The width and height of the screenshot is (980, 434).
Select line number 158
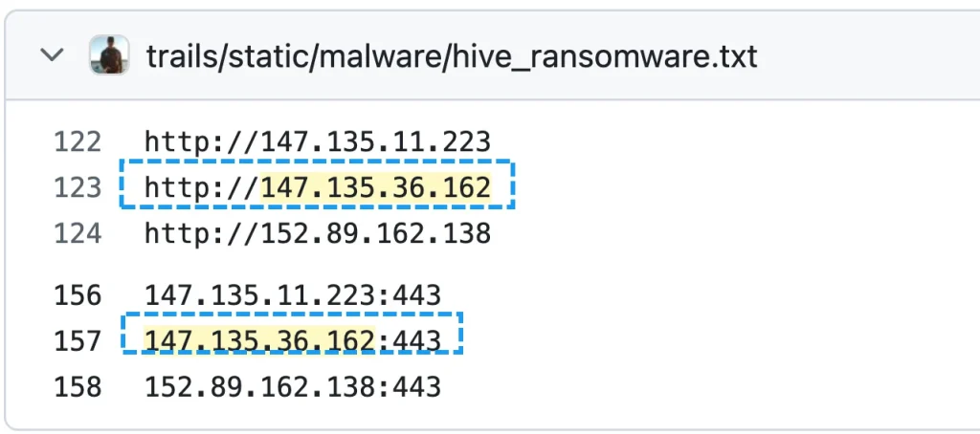[x=78, y=386]
